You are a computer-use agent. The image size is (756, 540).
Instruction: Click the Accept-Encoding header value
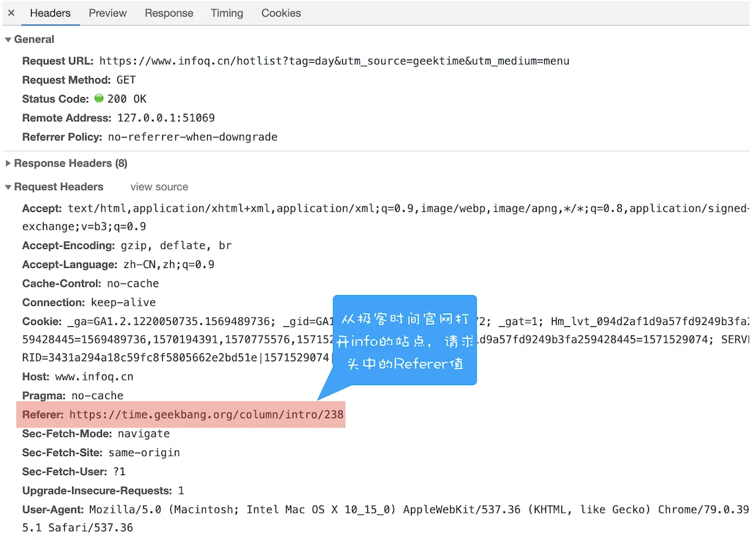pos(176,246)
